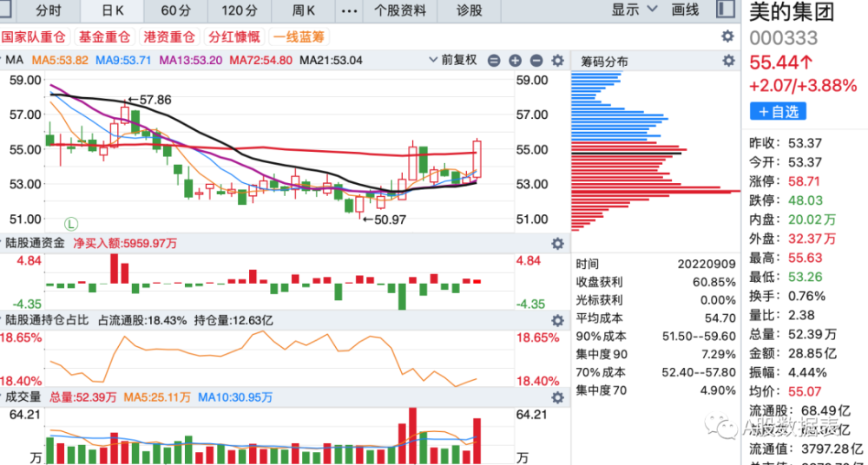The height and width of the screenshot is (465, 868).
Task: Toggle the 港资重仓 tag
Action: (x=169, y=37)
